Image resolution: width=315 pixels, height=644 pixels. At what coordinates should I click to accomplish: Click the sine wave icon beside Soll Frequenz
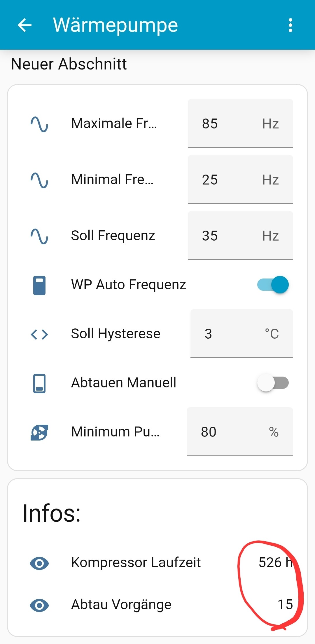[x=39, y=236]
